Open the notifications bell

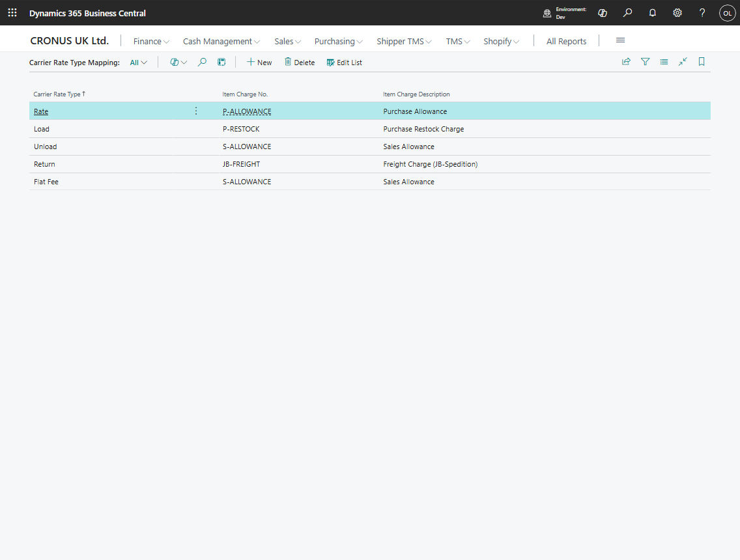(x=652, y=13)
